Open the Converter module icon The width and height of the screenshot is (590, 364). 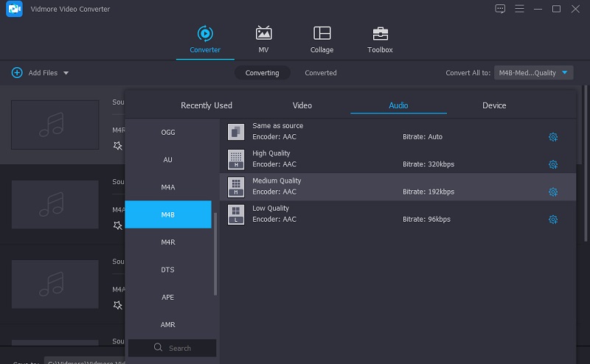[x=204, y=34]
